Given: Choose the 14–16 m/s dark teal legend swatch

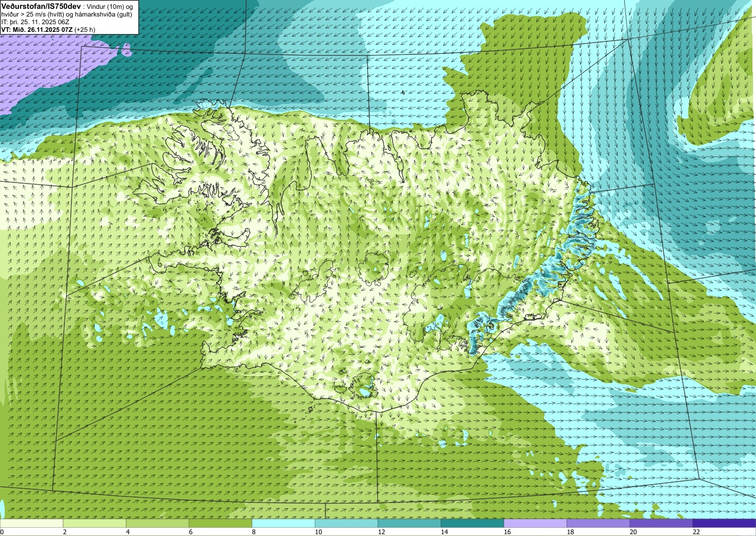Looking at the screenshot, I should (x=472, y=523).
